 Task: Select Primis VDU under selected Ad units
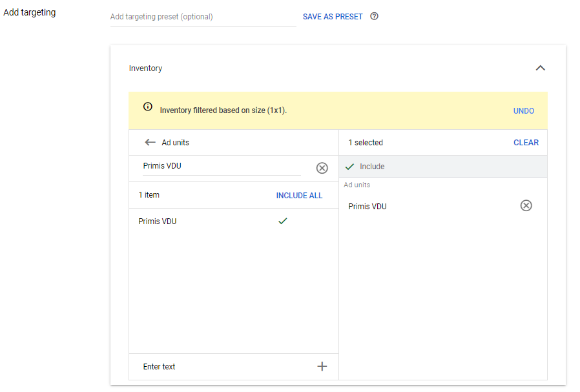pos(368,207)
